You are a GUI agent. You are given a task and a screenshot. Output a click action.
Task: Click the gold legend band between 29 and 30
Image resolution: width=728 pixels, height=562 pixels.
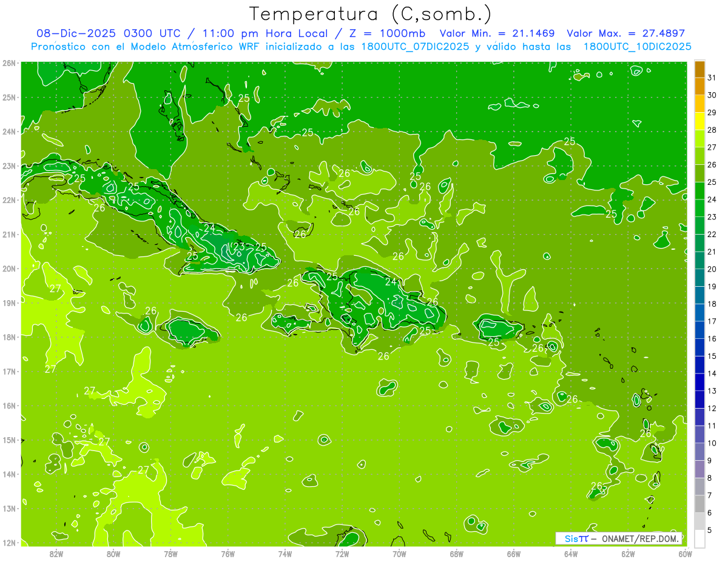point(699,104)
